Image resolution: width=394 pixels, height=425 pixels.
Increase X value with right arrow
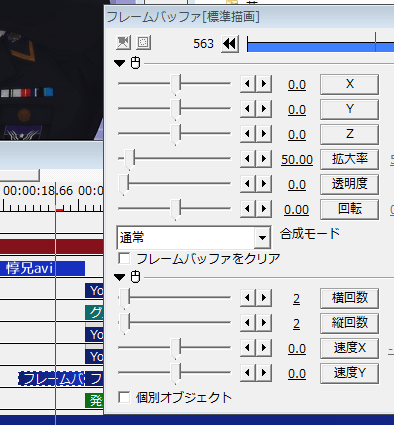pos(264,84)
